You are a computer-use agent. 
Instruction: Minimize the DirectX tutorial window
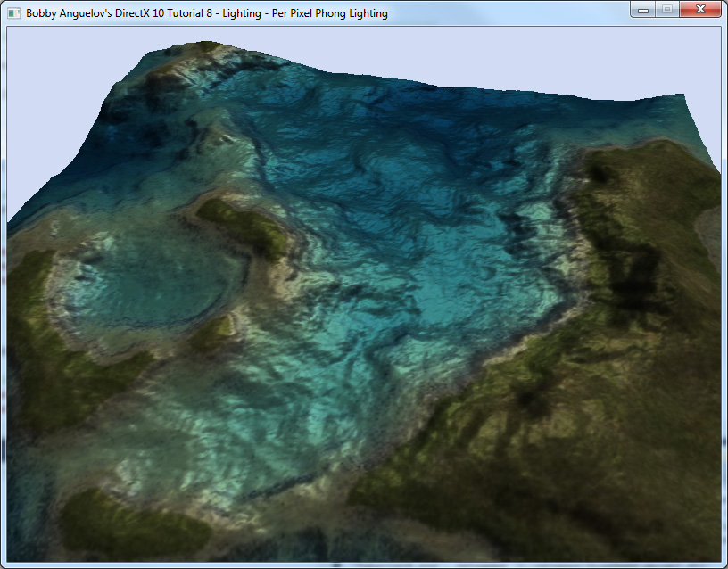[642, 10]
